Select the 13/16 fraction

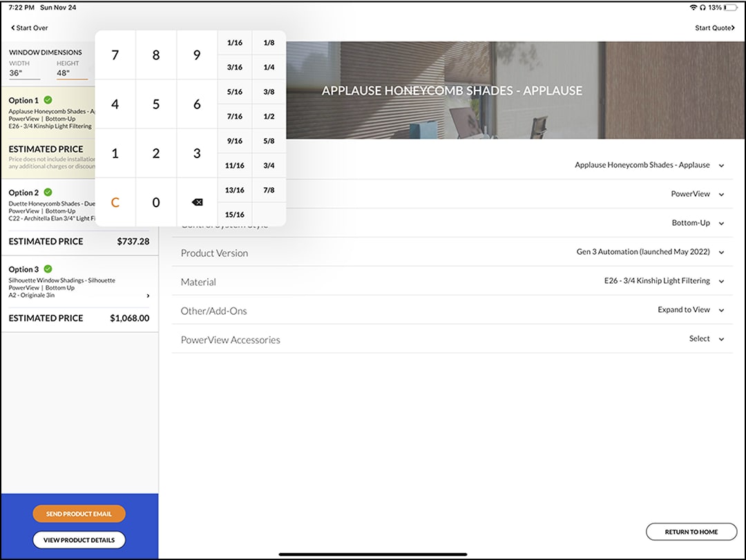(235, 190)
